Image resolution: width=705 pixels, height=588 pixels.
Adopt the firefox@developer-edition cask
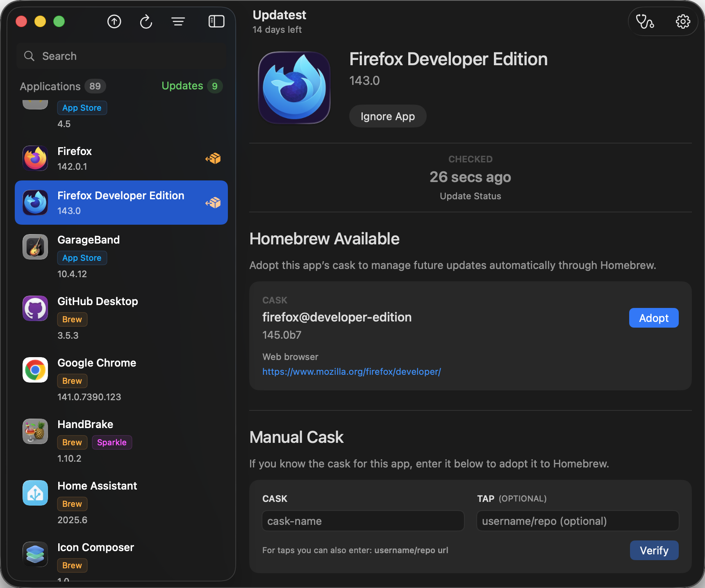(653, 318)
